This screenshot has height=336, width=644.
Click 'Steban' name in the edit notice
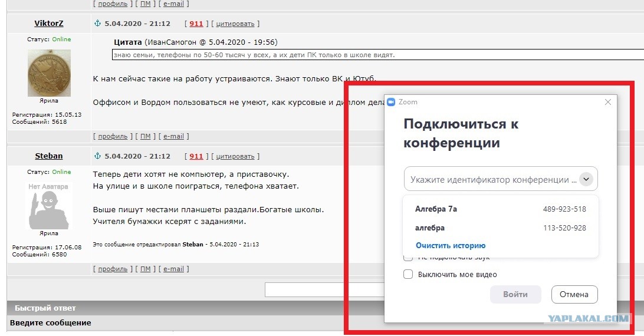(193, 245)
